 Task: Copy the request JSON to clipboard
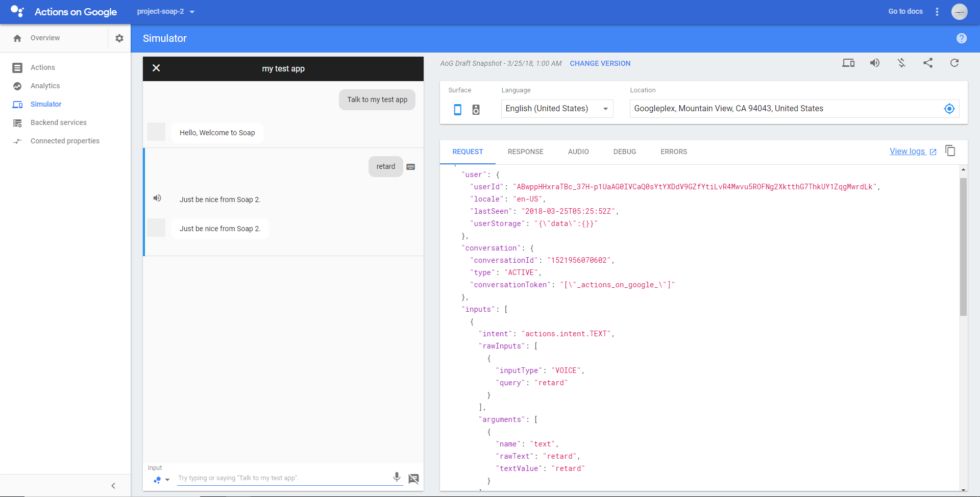950,151
